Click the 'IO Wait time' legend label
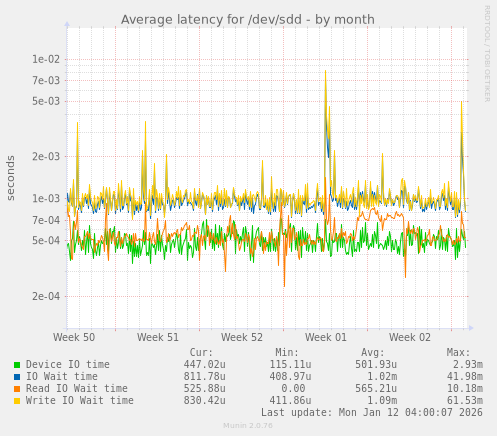The width and height of the screenshot is (497, 436). point(62,376)
